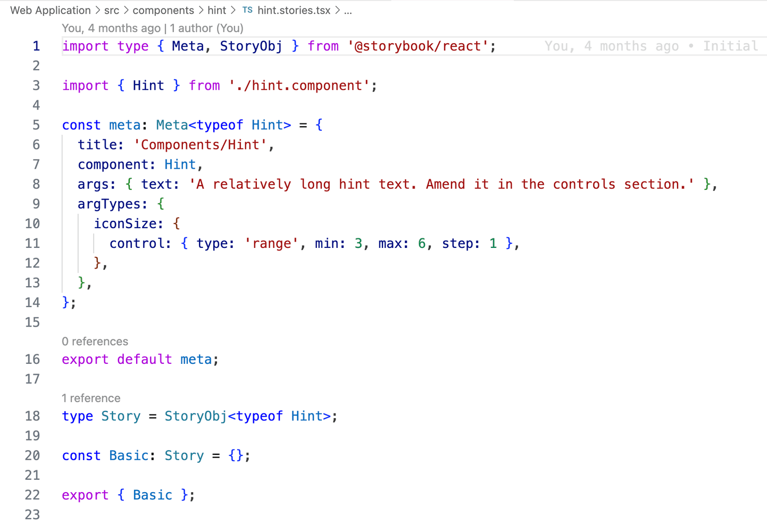This screenshot has height=532, width=767.
Task: Open the '1 author (You)' code lens
Action: pos(206,28)
